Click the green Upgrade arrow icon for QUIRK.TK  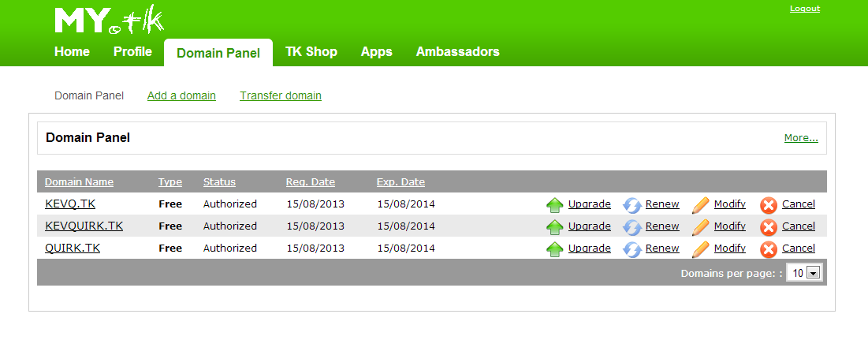tap(555, 249)
